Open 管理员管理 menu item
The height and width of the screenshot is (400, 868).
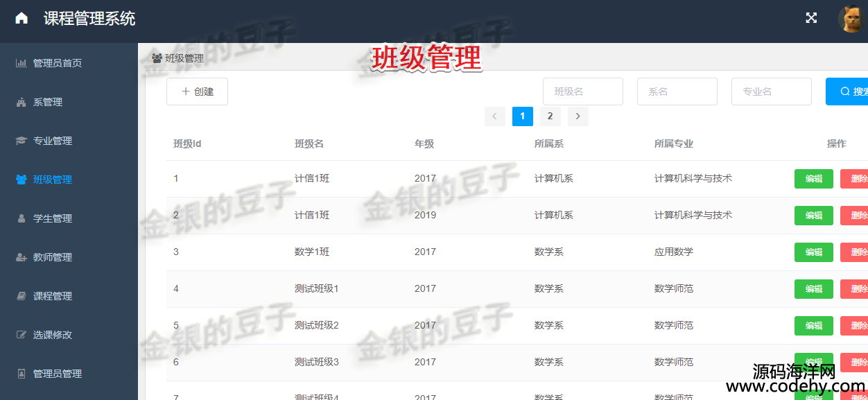[x=69, y=374]
